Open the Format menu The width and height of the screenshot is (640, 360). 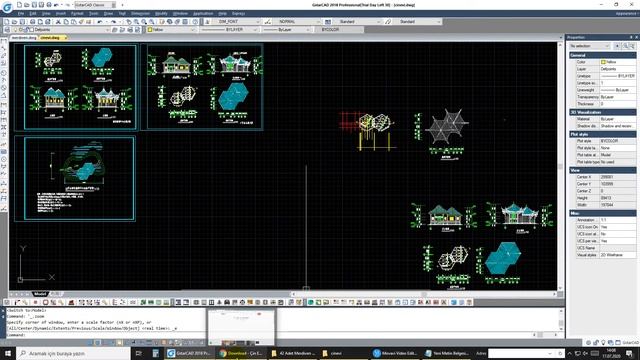click(77, 13)
